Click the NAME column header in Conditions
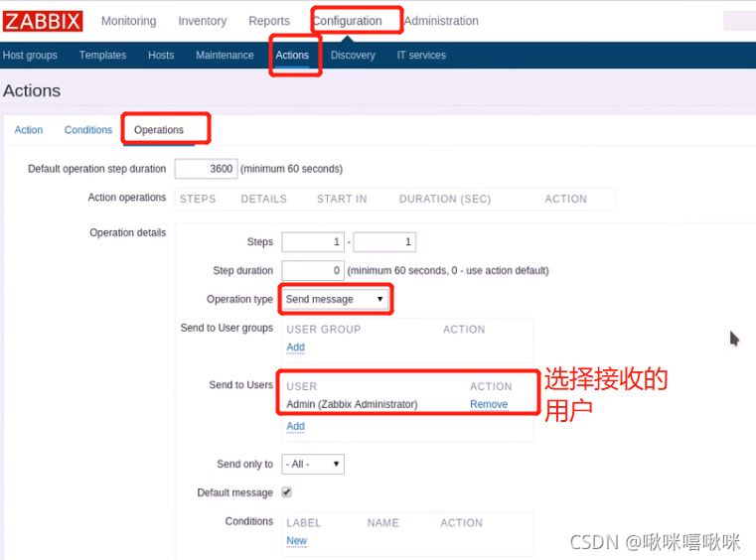Viewport: 756px width, 560px height. tap(383, 523)
